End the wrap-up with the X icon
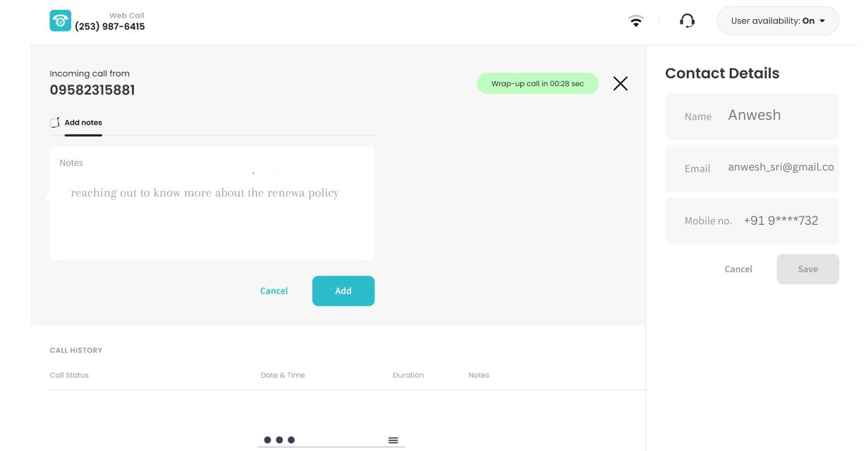868x451 pixels. [620, 83]
